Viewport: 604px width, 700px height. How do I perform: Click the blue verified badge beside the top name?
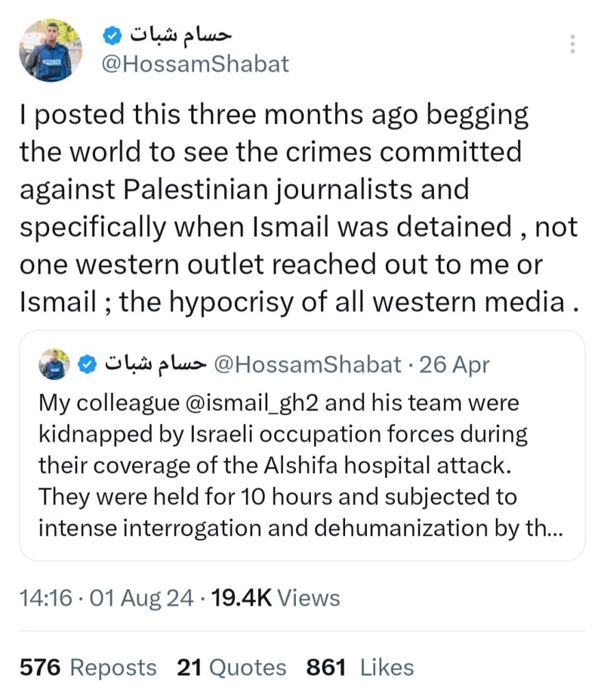click(113, 33)
